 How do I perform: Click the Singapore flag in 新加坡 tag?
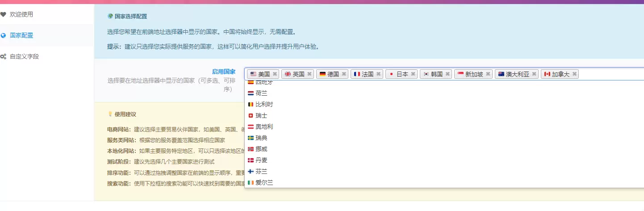click(460, 74)
